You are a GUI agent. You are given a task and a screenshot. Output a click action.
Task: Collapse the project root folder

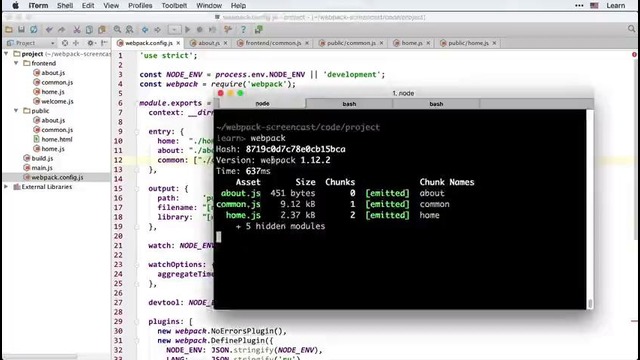(6, 53)
